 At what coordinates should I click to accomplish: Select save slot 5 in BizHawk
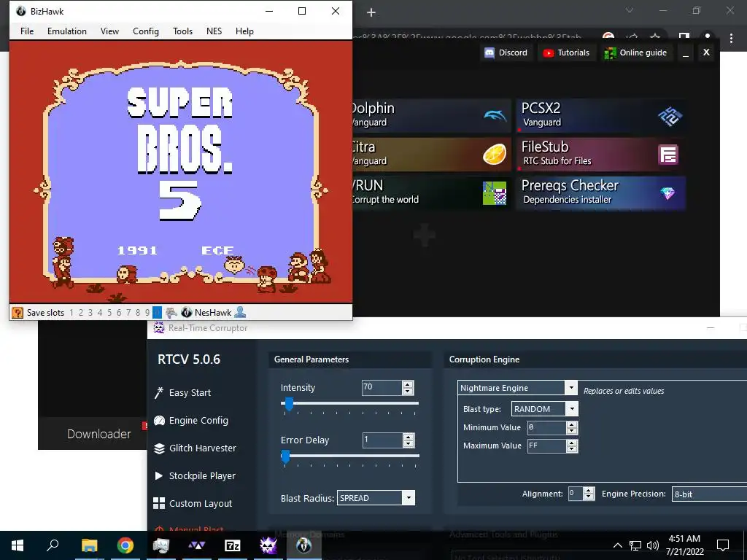(109, 313)
